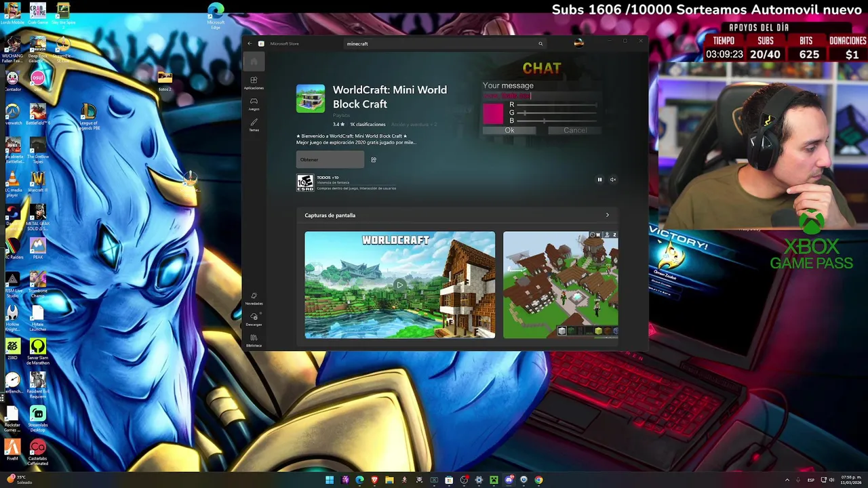Open Streamlabs Desktop shortcut

[38, 420]
